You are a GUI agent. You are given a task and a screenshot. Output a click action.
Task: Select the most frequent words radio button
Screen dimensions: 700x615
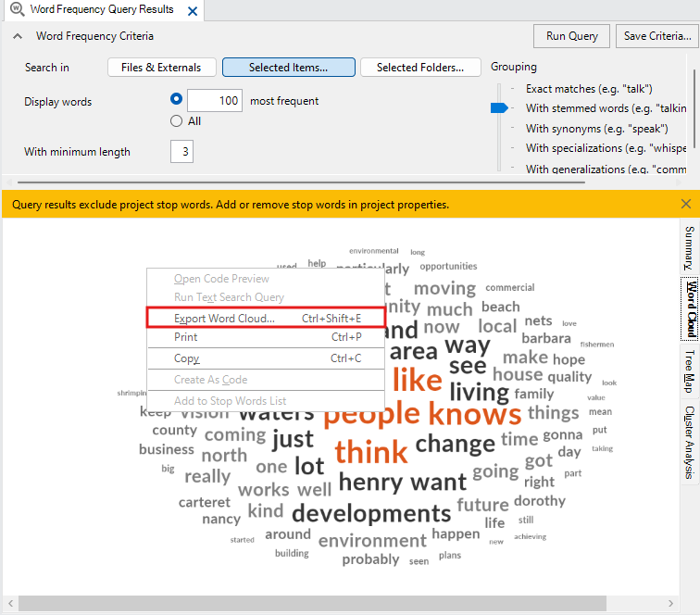[x=176, y=99]
